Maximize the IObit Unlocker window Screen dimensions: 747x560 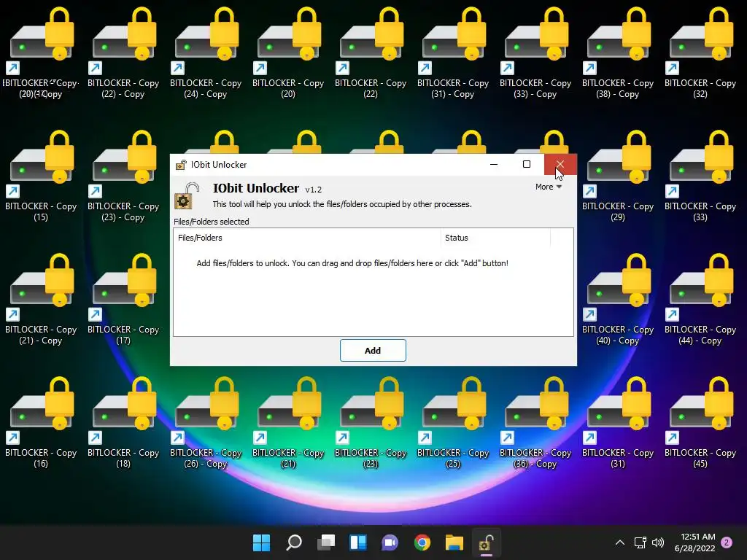click(527, 164)
